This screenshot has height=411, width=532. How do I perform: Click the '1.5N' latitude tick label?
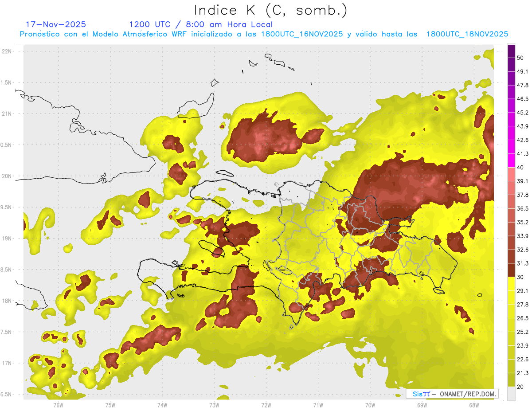click(6, 82)
